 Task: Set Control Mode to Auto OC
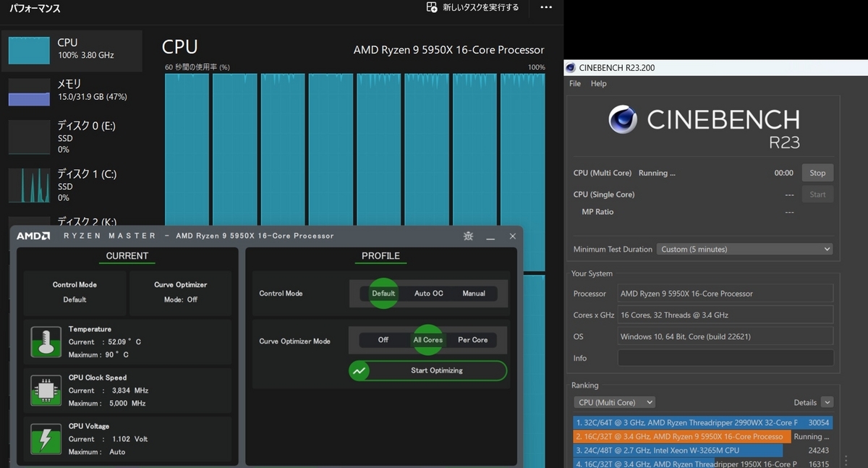click(x=428, y=293)
